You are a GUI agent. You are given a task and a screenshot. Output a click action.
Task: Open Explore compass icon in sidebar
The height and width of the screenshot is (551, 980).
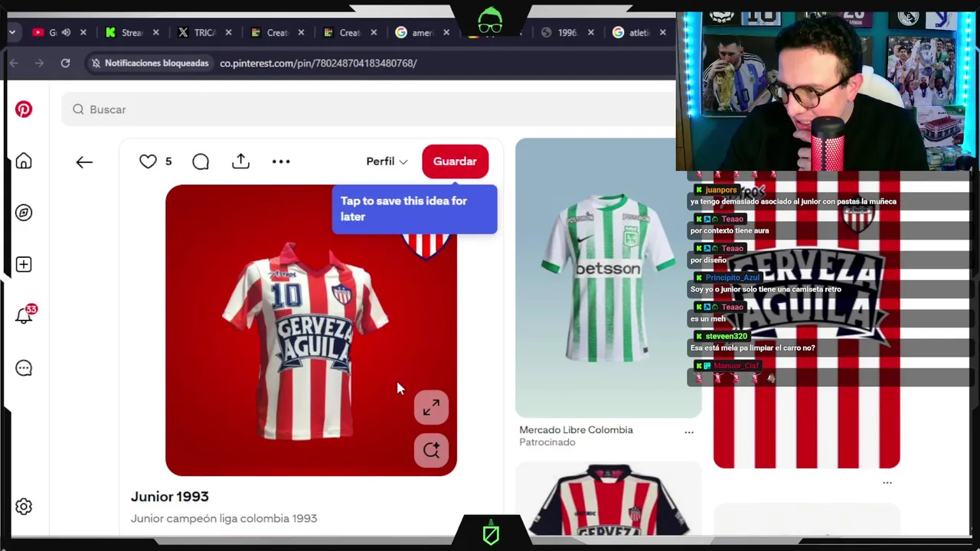24,213
